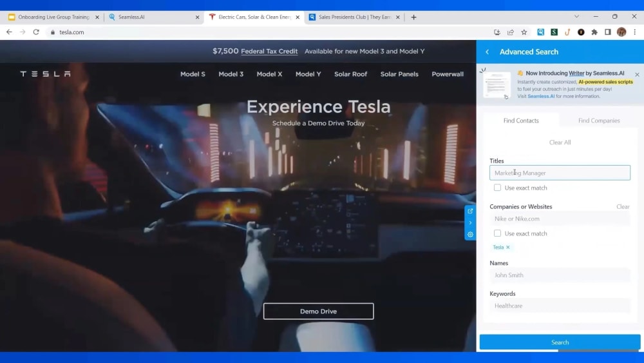Screen dimensions: 644x363
Task: Clear the Companies or Websites filter
Action: pos(623,206)
